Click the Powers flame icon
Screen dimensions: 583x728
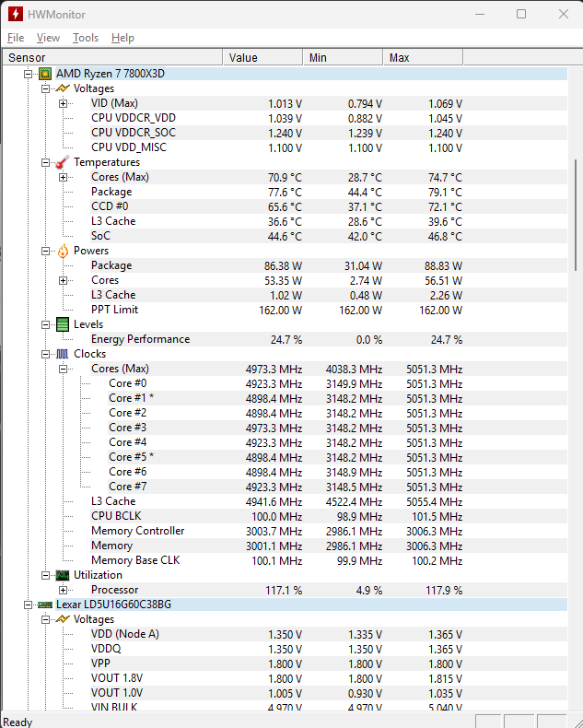pos(63,251)
